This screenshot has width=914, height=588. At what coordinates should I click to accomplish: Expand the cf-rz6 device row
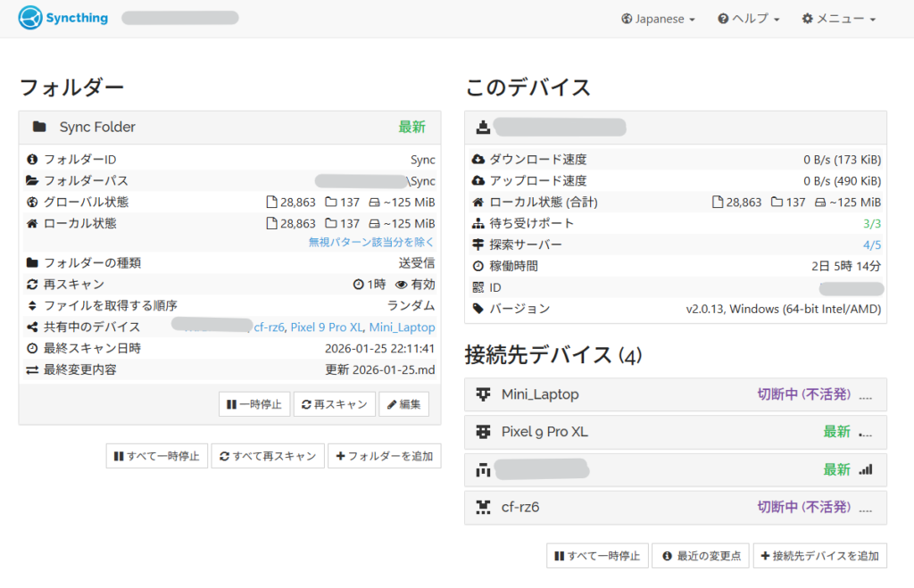coord(676,507)
